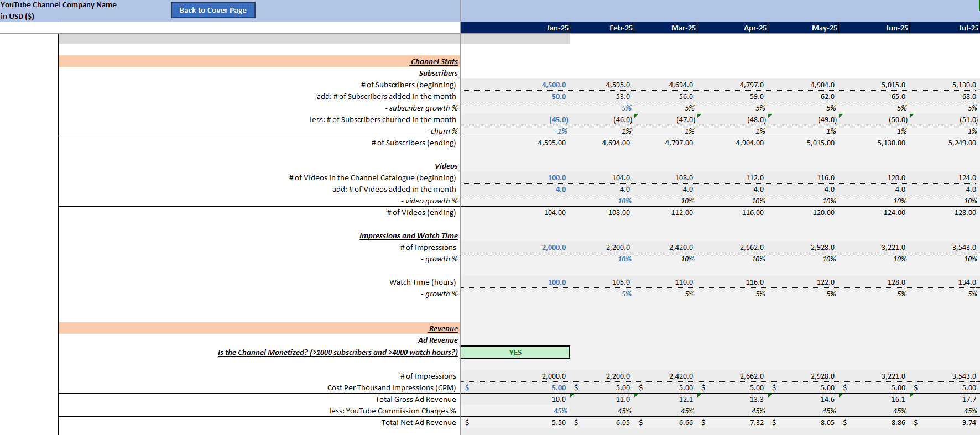The width and height of the screenshot is (980, 435).
Task: Click the Impressions and Watch Time heading
Action: point(408,235)
